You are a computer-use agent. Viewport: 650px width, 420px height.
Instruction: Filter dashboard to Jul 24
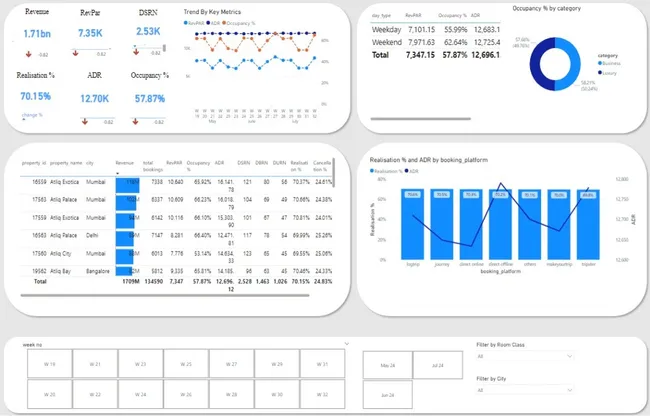438,365
